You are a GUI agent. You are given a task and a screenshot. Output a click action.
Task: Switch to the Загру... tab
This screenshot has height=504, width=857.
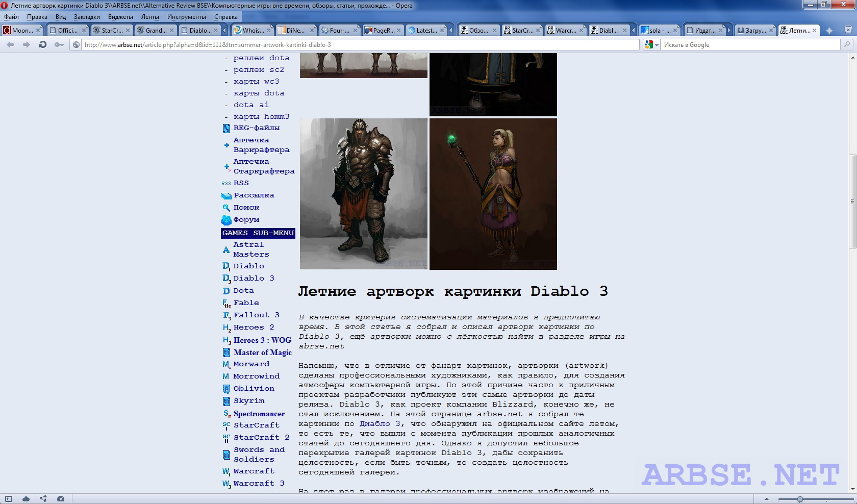pyautogui.click(x=756, y=31)
